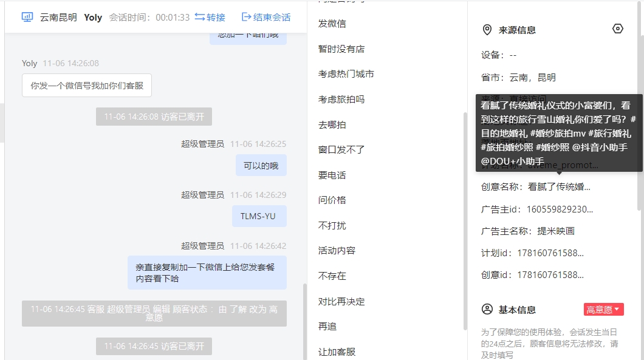The width and height of the screenshot is (644, 360).
Task: Click the quick replies list scrollbar
Action: (x=465, y=221)
